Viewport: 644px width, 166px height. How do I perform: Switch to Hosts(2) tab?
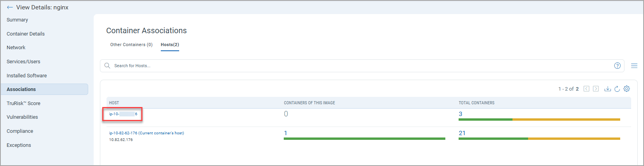pos(170,45)
